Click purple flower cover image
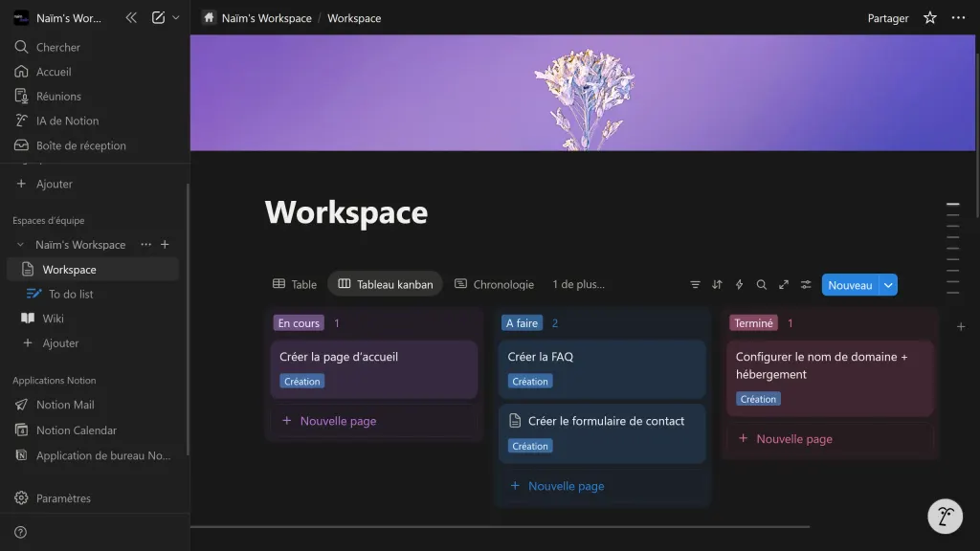Image resolution: width=980 pixels, height=551 pixels. [583, 93]
